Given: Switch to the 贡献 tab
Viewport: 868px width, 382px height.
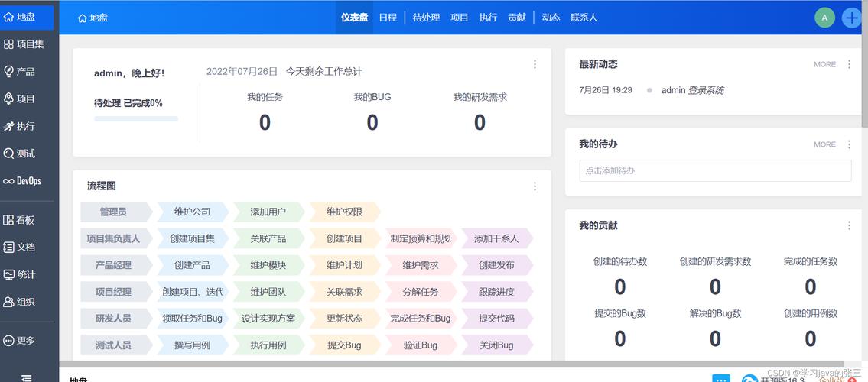Looking at the screenshot, I should pos(517,18).
